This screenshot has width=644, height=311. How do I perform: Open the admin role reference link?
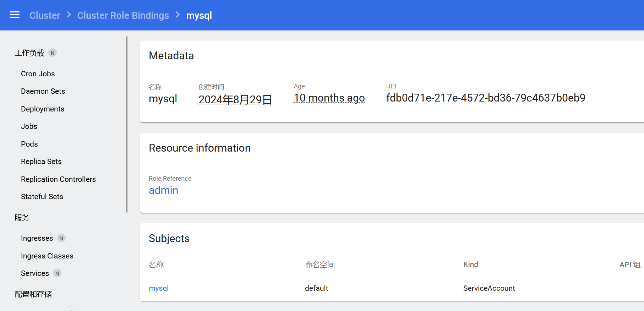(x=163, y=190)
